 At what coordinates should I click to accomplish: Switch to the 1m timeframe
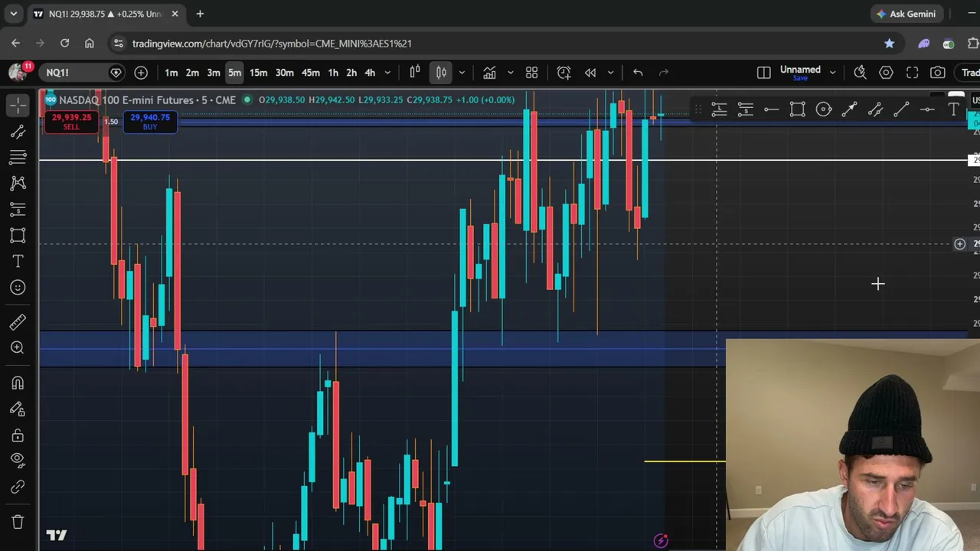171,73
